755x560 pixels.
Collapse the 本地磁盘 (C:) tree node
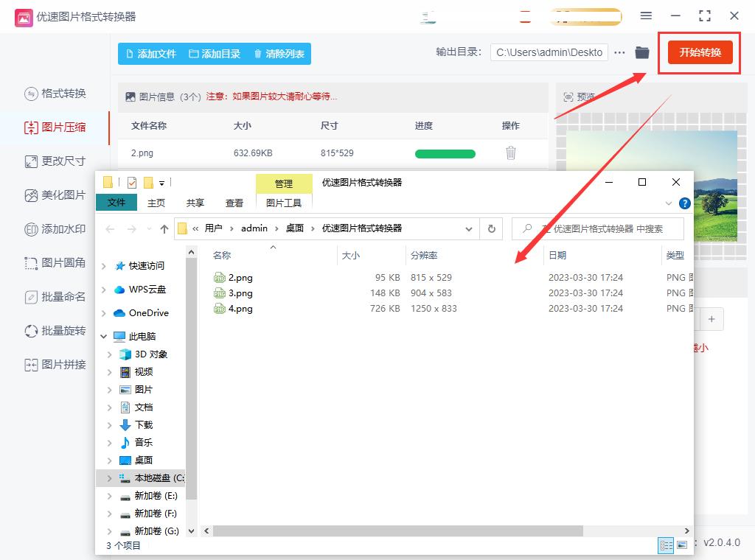[109, 477]
